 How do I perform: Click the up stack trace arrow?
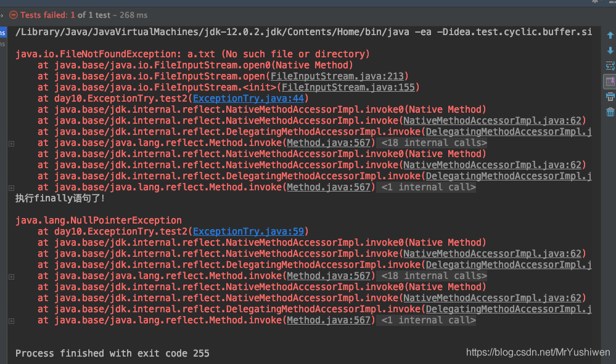click(610, 35)
